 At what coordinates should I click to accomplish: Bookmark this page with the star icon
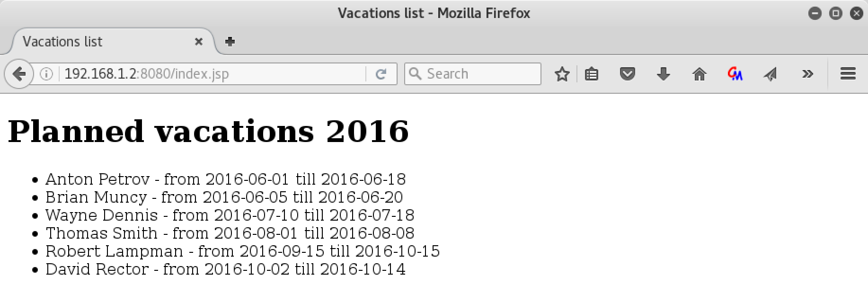pos(562,74)
